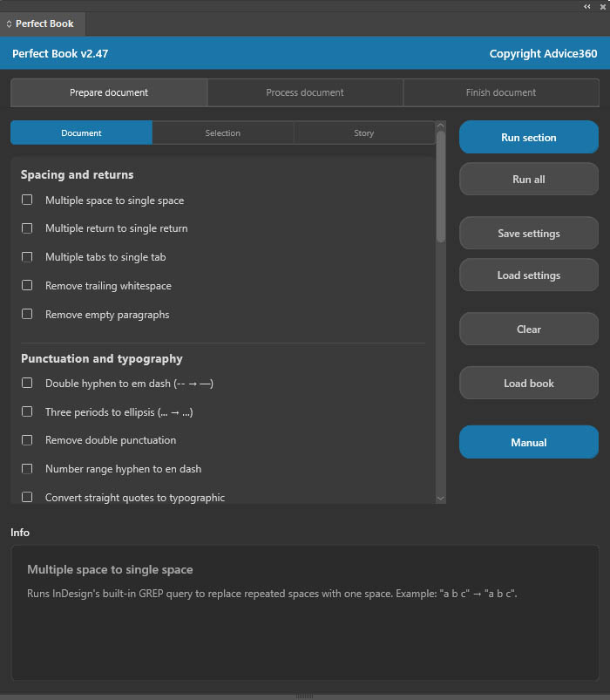Click the Perfect Book v2.47 title
The width and height of the screenshot is (610, 700).
[x=60, y=53]
